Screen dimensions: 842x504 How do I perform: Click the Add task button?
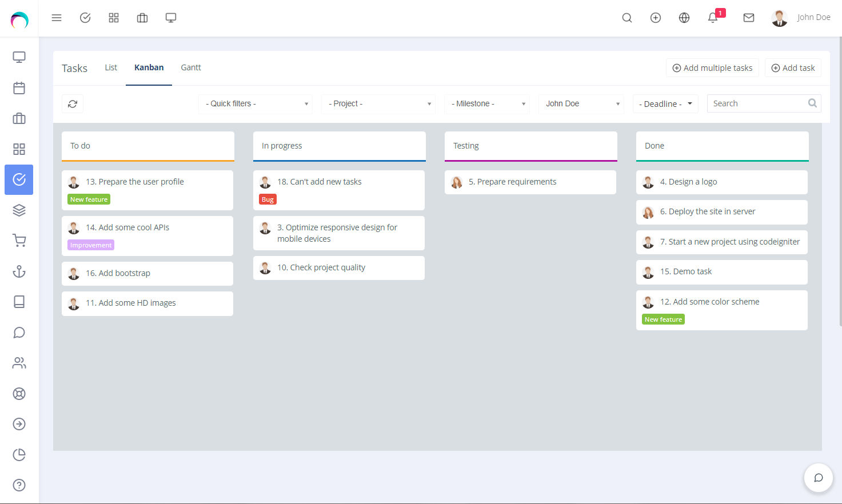coord(793,67)
